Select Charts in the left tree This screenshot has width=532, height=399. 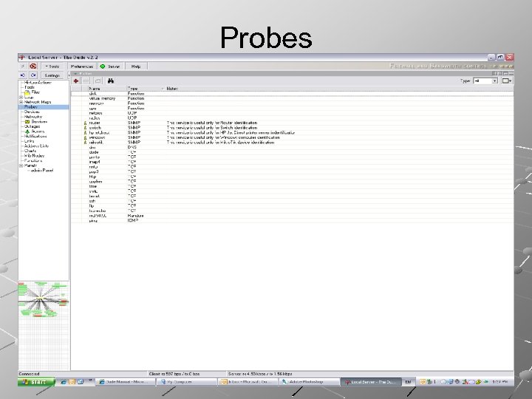click(x=30, y=151)
